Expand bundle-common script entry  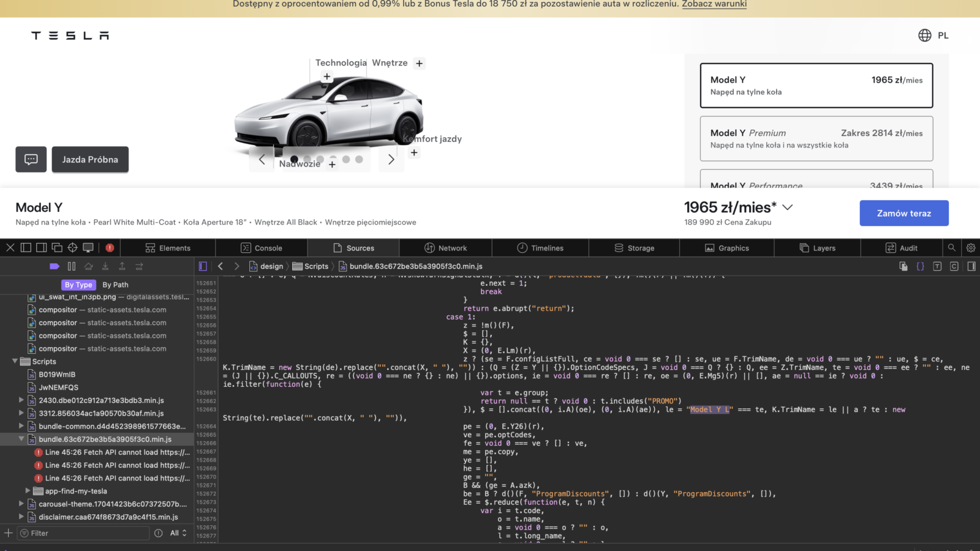21,425
